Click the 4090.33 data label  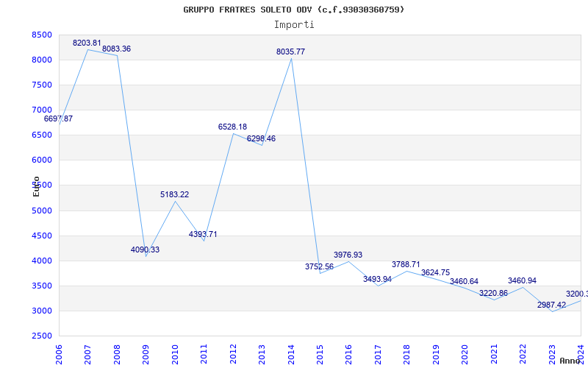coord(145,250)
